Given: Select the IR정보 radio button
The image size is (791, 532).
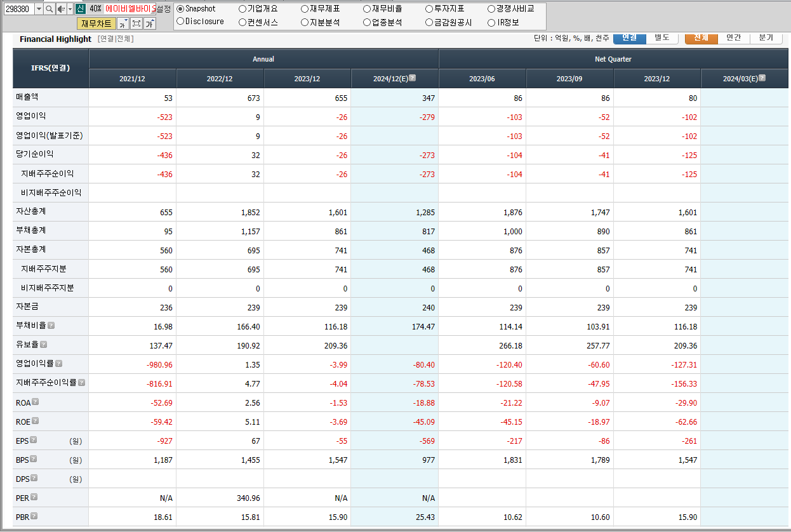Looking at the screenshot, I should (x=491, y=22).
